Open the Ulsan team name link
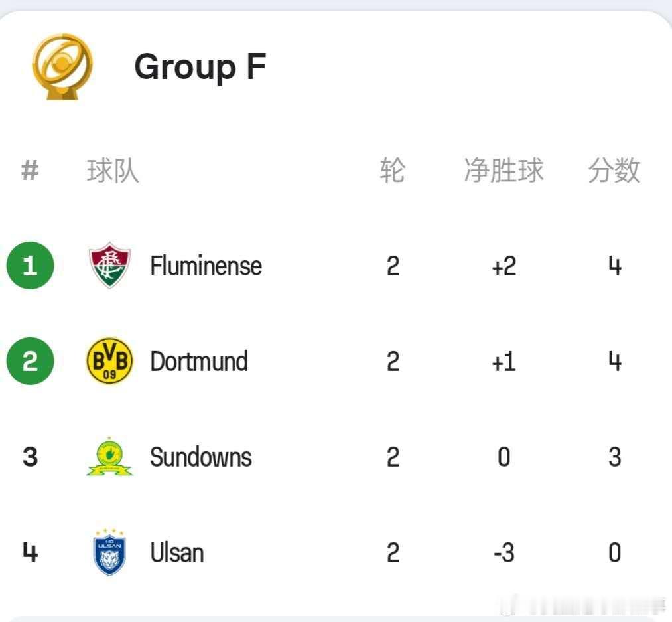The width and height of the screenshot is (672, 622). 177,552
